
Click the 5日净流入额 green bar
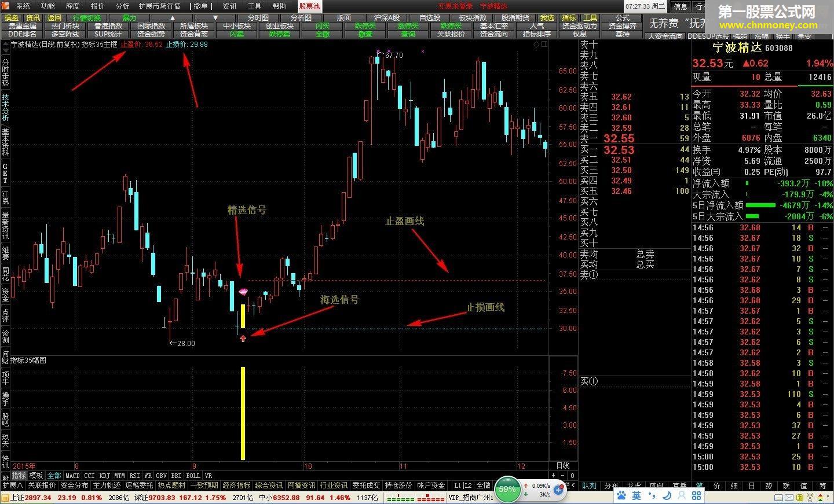[x=761, y=205]
